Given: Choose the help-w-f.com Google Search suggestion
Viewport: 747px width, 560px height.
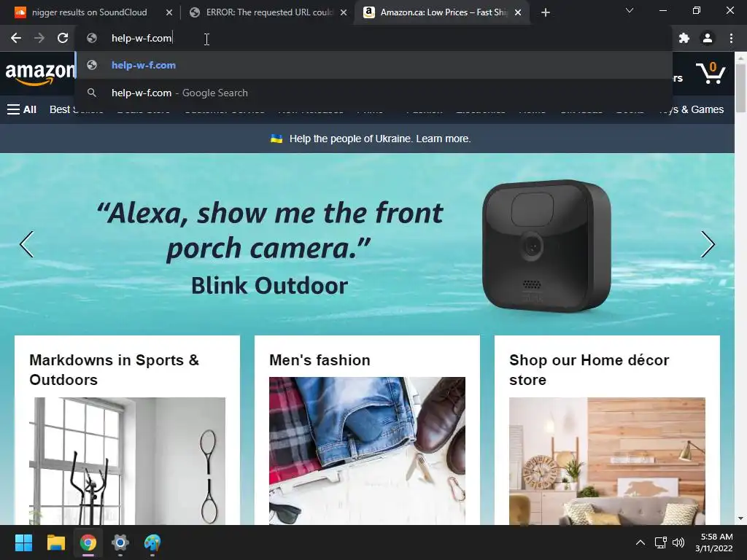Looking at the screenshot, I should [374, 93].
